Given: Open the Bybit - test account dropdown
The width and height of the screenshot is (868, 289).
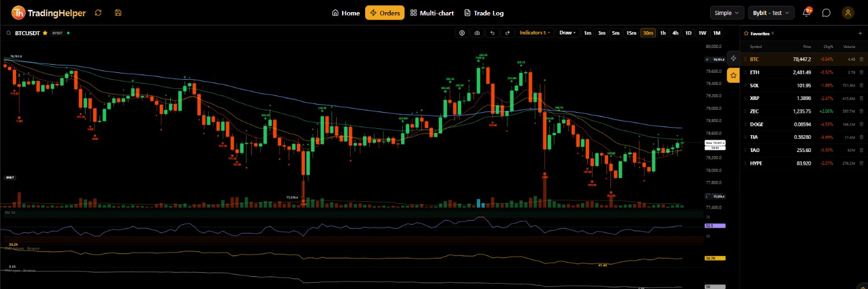Looking at the screenshot, I should click(771, 13).
